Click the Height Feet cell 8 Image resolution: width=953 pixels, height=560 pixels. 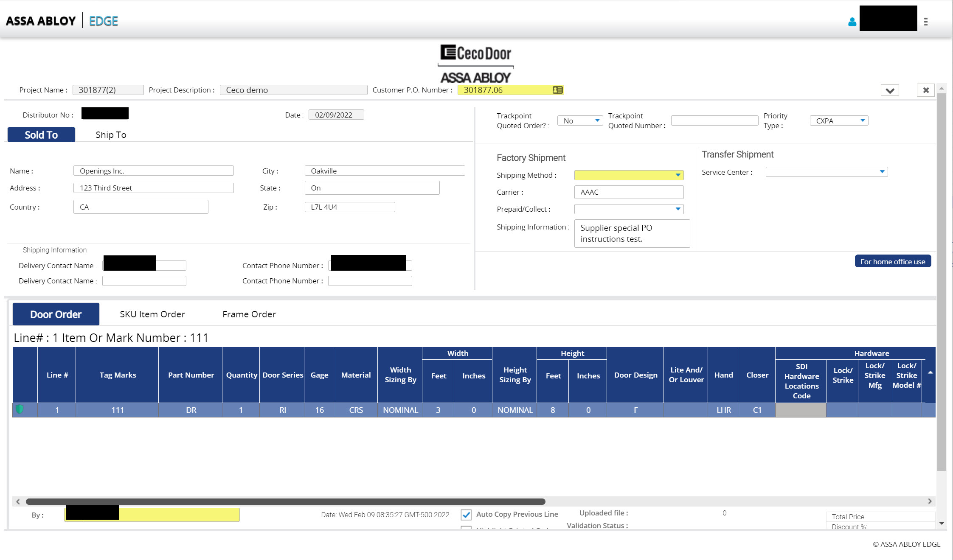tap(553, 410)
